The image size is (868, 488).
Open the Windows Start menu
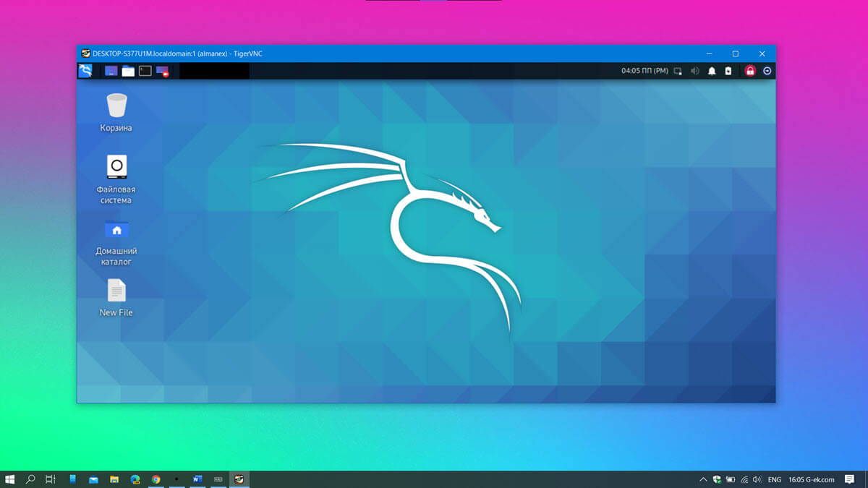(x=10, y=479)
